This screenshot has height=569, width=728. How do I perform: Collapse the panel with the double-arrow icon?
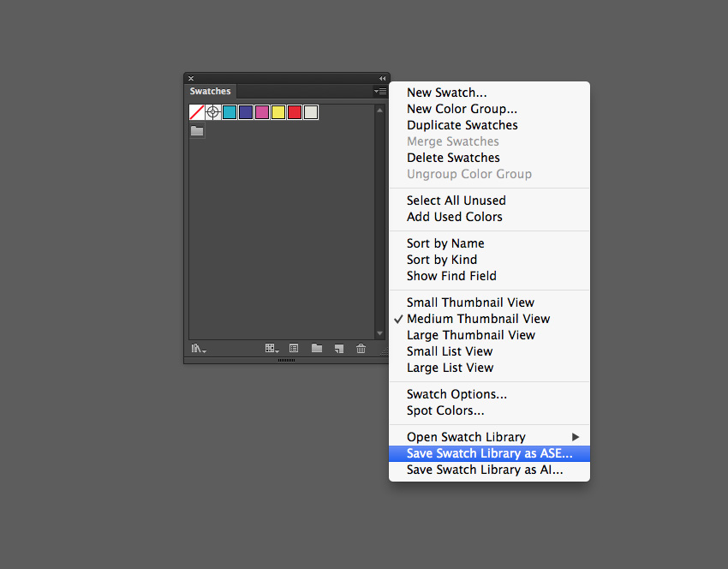[382, 79]
